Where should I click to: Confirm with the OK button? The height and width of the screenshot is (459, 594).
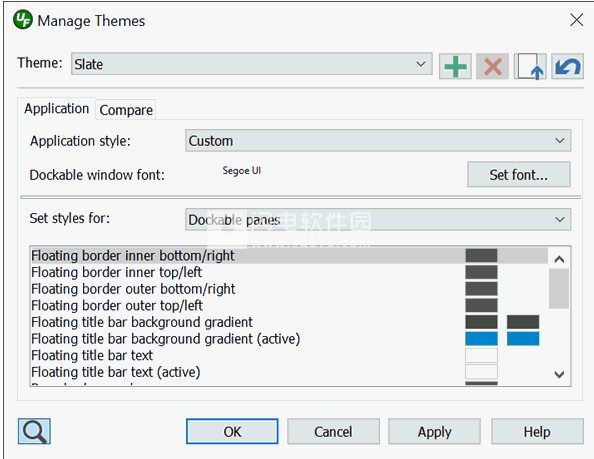pos(232,431)
